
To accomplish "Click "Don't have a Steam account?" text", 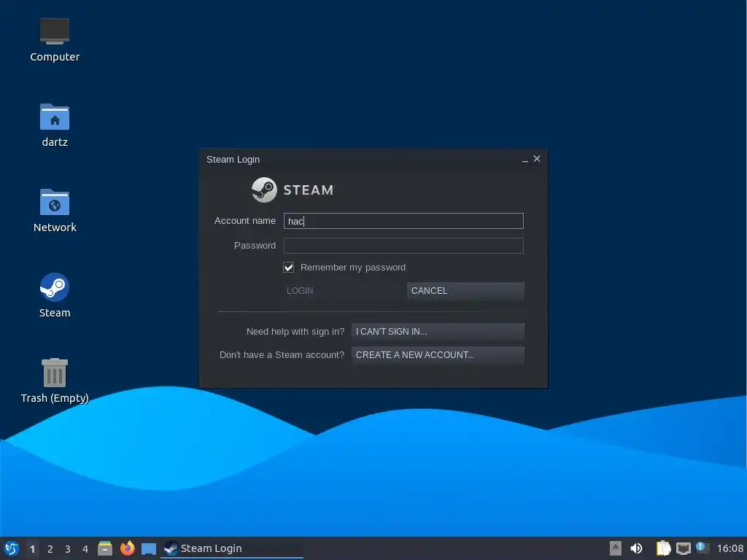I will click(282, 355).
